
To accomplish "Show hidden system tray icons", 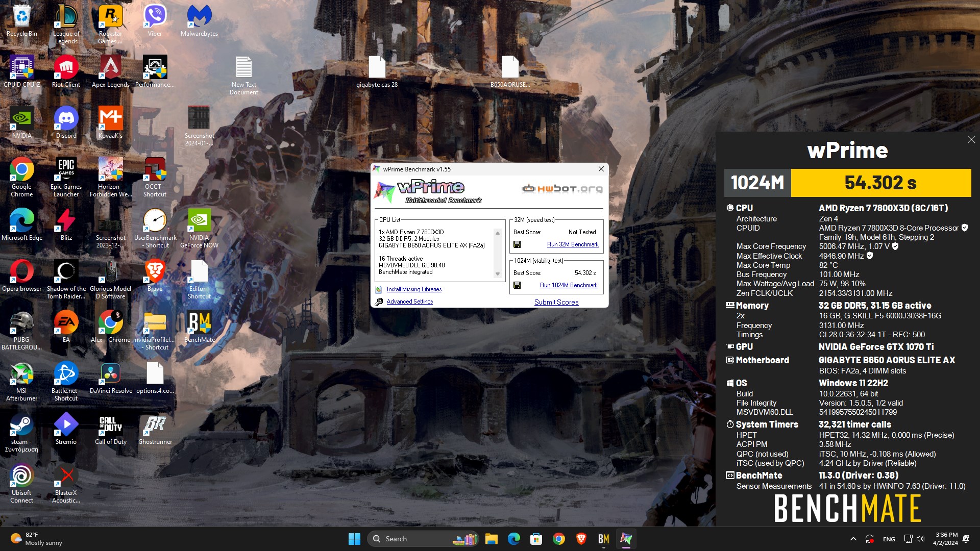I will (x=853, y=539).
